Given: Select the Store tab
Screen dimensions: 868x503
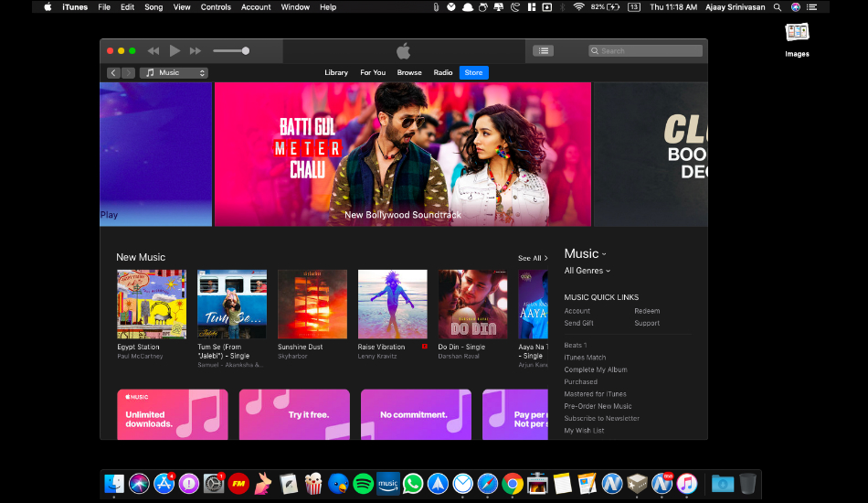Looking at the screenshot, I should (474, 72).
